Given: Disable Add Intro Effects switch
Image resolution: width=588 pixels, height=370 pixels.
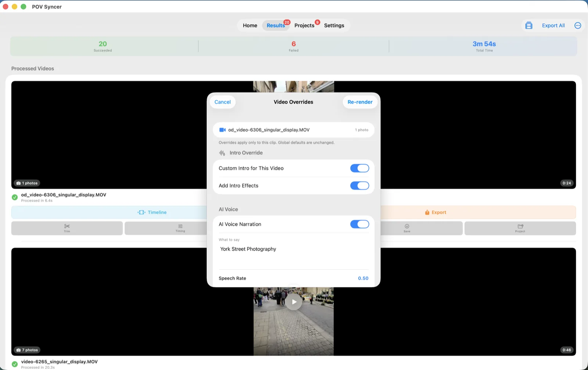Looking at the screenshot, I should [x=359, y=186].
